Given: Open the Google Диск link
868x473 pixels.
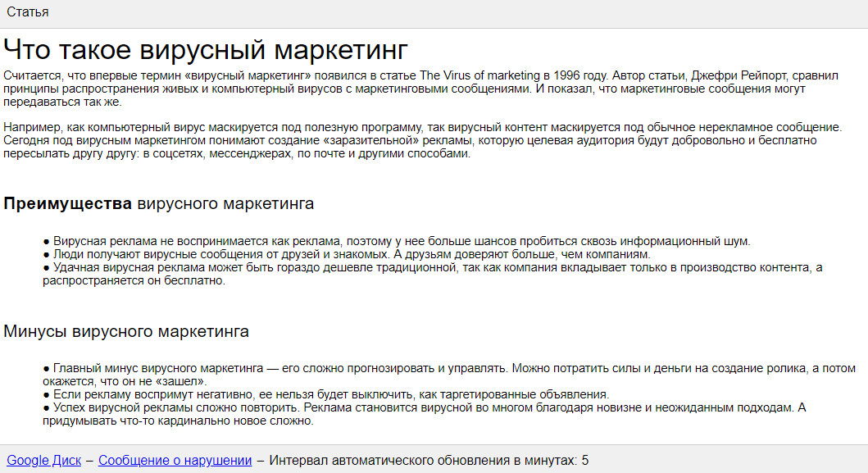Looking at the screenshot, I should [43, 460].
